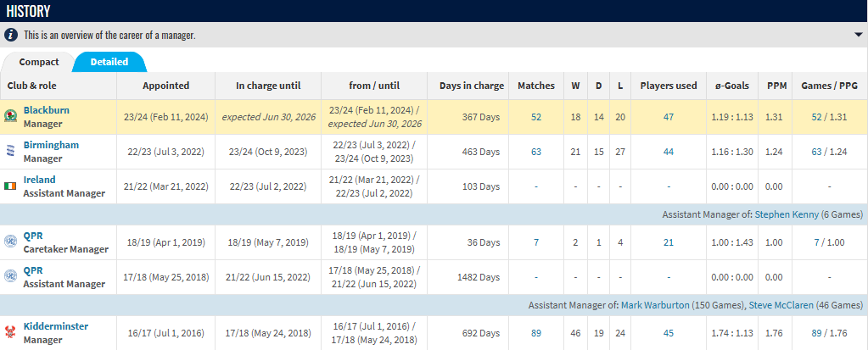Click the Kidderminster club crest icon
Image resolution: width=868 pixels, height=350 pixels.
(10, 333)
